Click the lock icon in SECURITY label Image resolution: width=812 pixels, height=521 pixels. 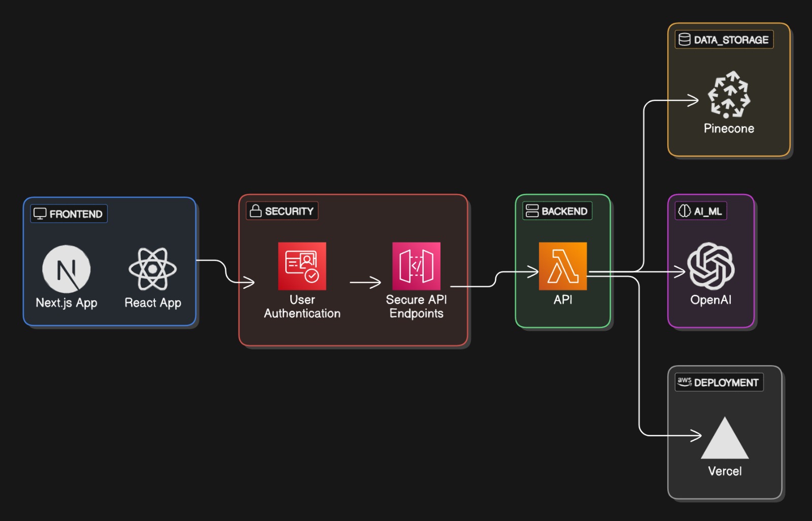click(x=256, y=211)
